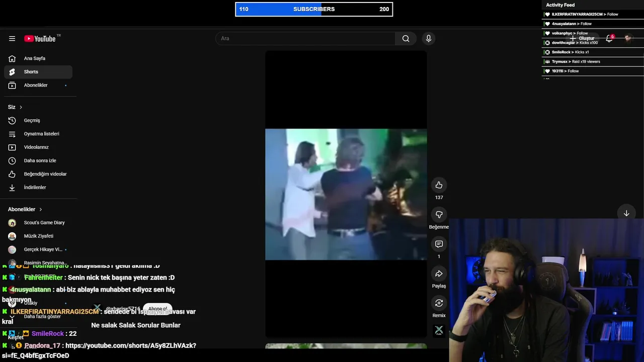Open the next Short preview below
644x362 pixels.
coord(346,346)
